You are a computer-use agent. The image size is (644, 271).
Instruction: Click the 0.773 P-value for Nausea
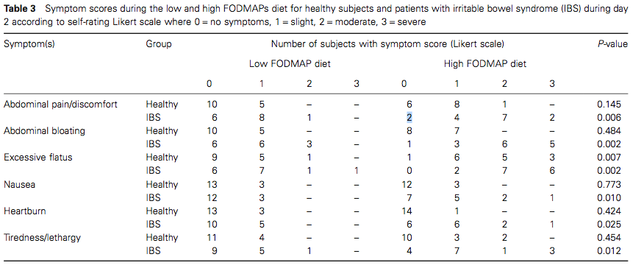point(609,184)
